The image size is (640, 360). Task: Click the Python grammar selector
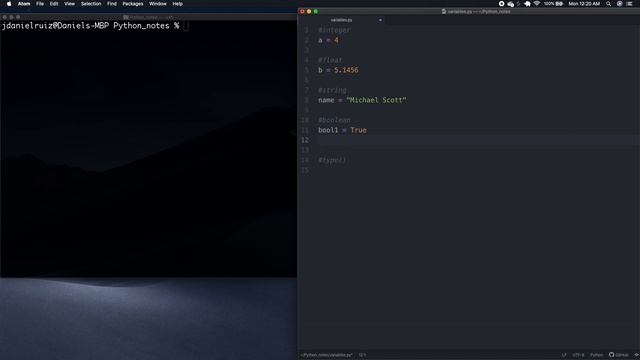coord(596,355)
